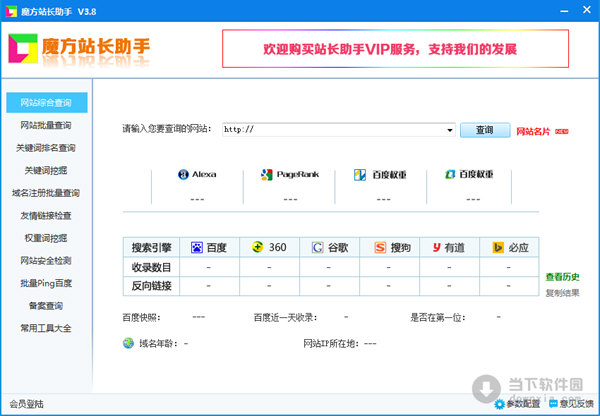Click the globe icon beside 域名年龄
Screen dimensions: 600x416
128,343
